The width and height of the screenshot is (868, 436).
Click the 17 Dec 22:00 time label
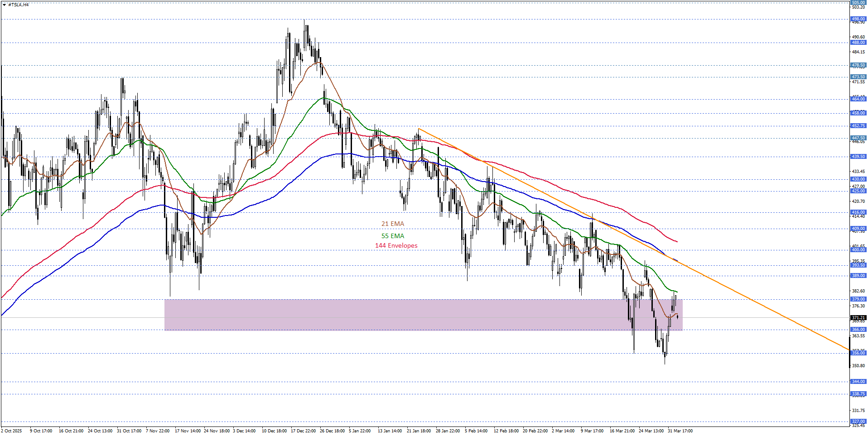(x=303, y=431)
